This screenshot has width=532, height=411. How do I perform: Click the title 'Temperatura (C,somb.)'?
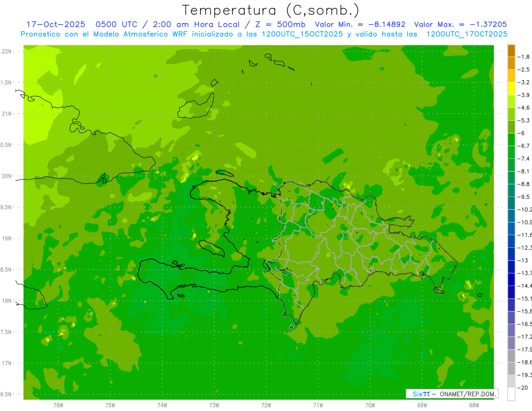pos(271,10)
